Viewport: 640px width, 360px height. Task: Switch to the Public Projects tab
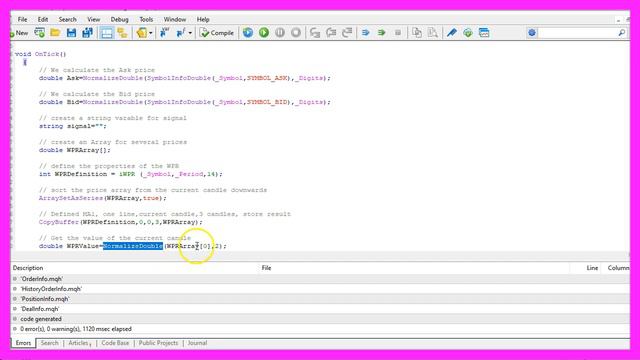158,343
